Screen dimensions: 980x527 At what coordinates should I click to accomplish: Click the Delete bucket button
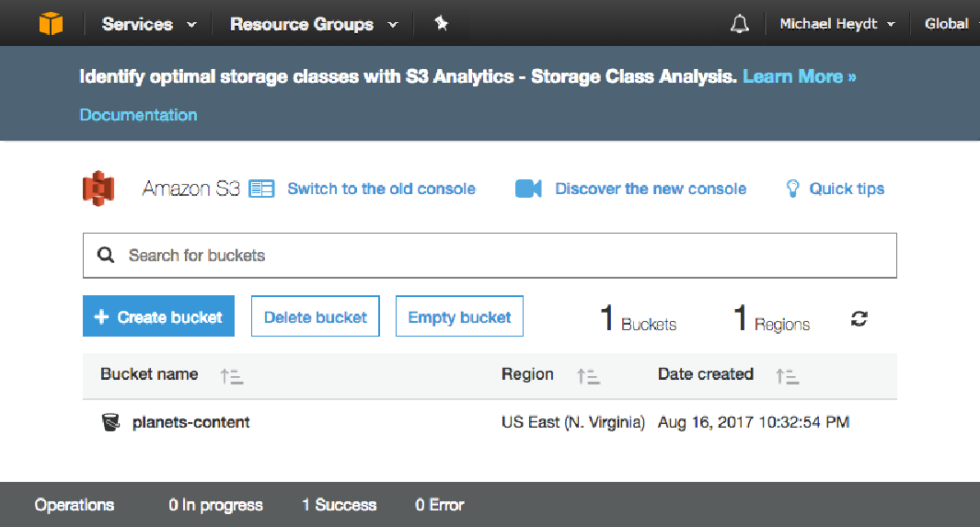pyautogui.click(x=315, y=316)
